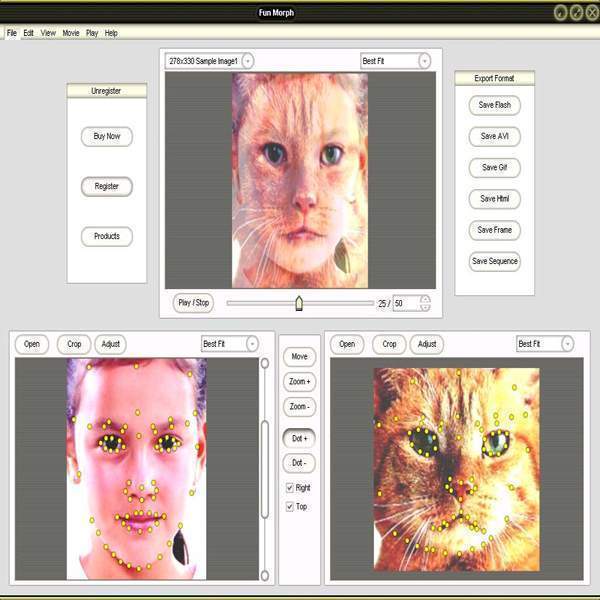Activate the Dot - tool

click(x=300, y=463)
